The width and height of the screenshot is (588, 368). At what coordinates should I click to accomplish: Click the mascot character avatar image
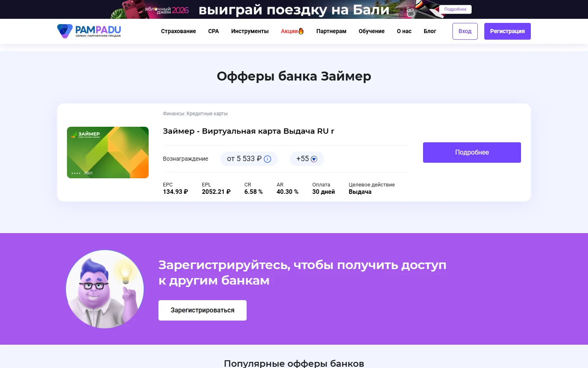[105, 289]
